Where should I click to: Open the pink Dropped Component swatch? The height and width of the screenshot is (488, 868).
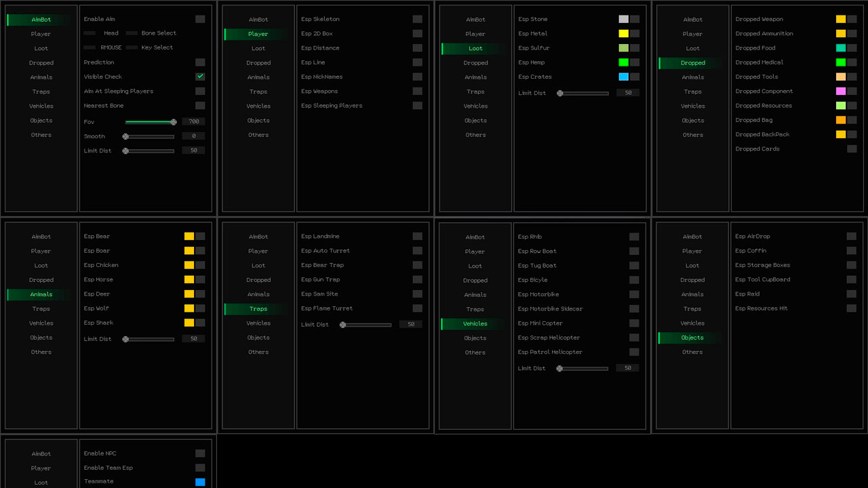coord(841,91)
